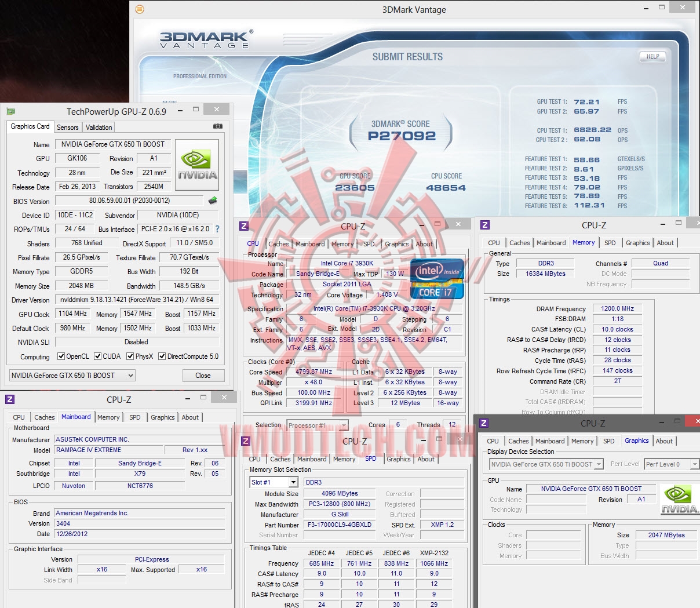The image size is (700, 608).
Task: Toggle the PhysX checkbox
Action: coord(130,356)
